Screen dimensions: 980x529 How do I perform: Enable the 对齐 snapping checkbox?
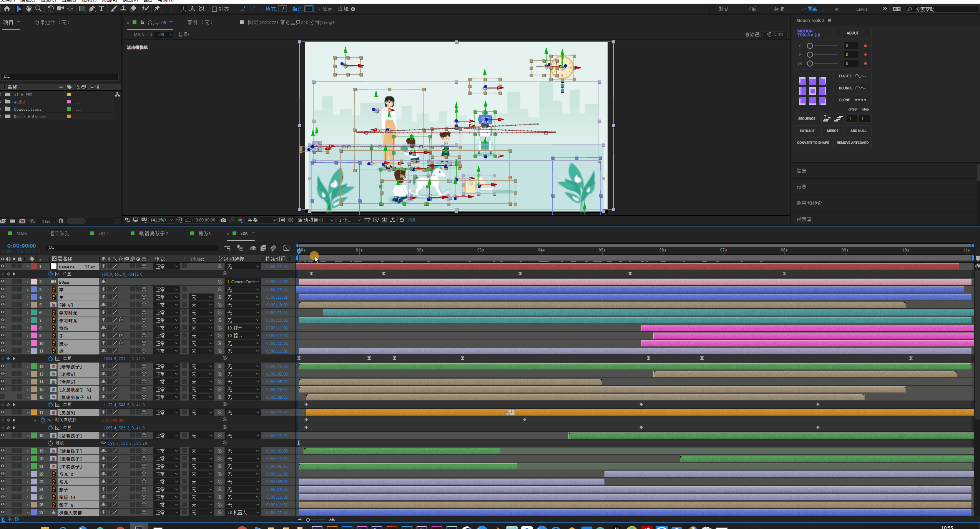pyautogui.click(x=214, y=9)
